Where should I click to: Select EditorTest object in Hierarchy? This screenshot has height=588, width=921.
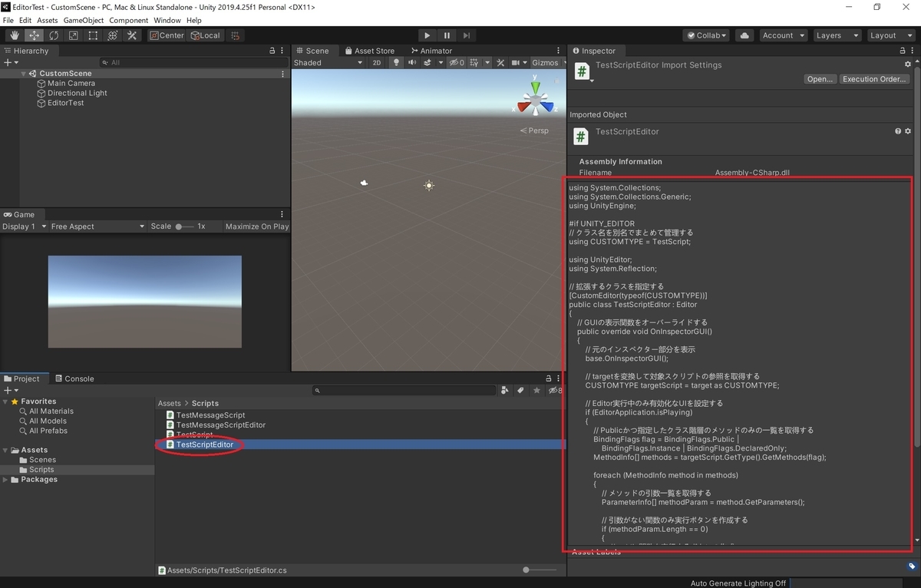[65, 103]
